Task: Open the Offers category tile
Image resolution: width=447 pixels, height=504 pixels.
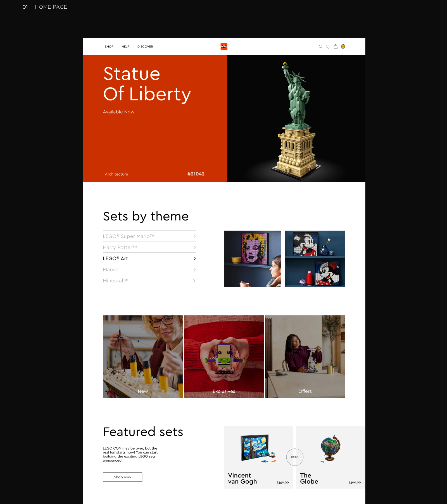Action: click(305, 356)
